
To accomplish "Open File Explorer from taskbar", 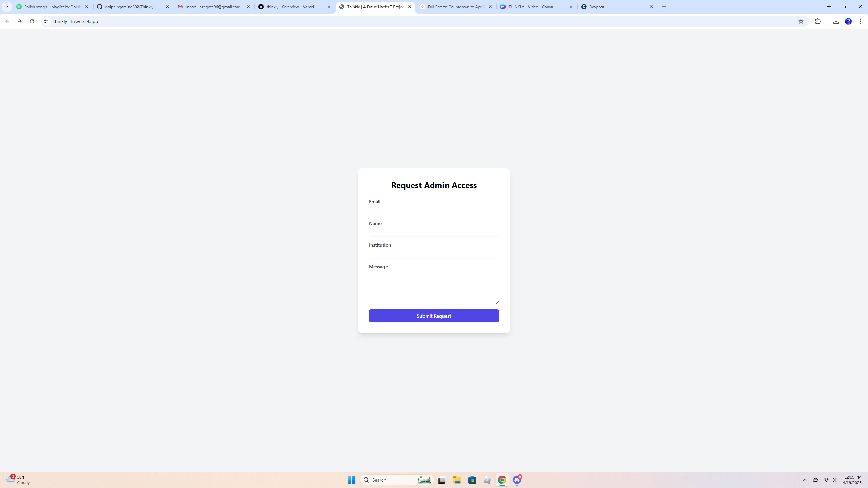I will point(457,480).
